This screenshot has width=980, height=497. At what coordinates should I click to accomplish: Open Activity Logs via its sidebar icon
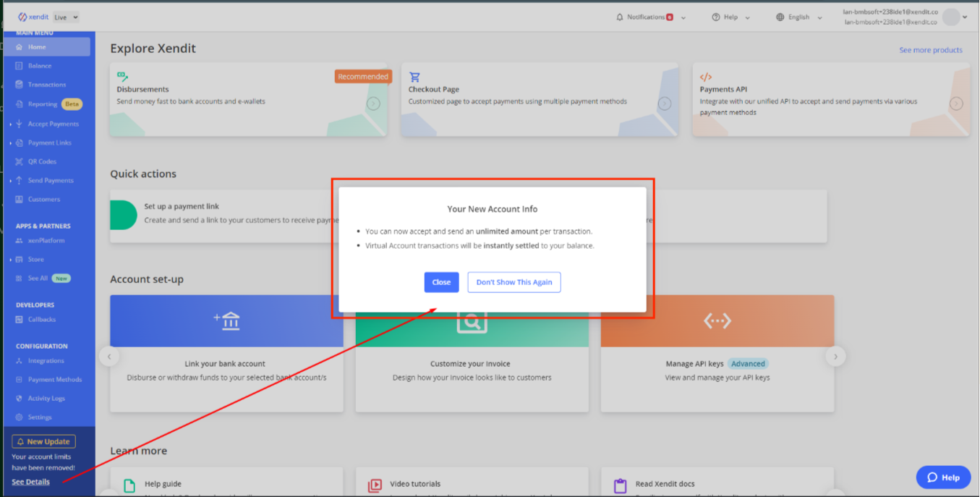19,398
